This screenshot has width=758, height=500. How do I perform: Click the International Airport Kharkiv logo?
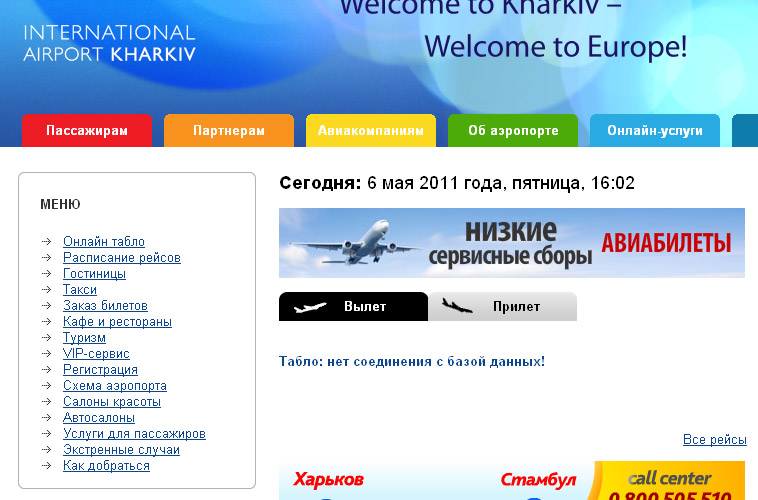(110, 43)
